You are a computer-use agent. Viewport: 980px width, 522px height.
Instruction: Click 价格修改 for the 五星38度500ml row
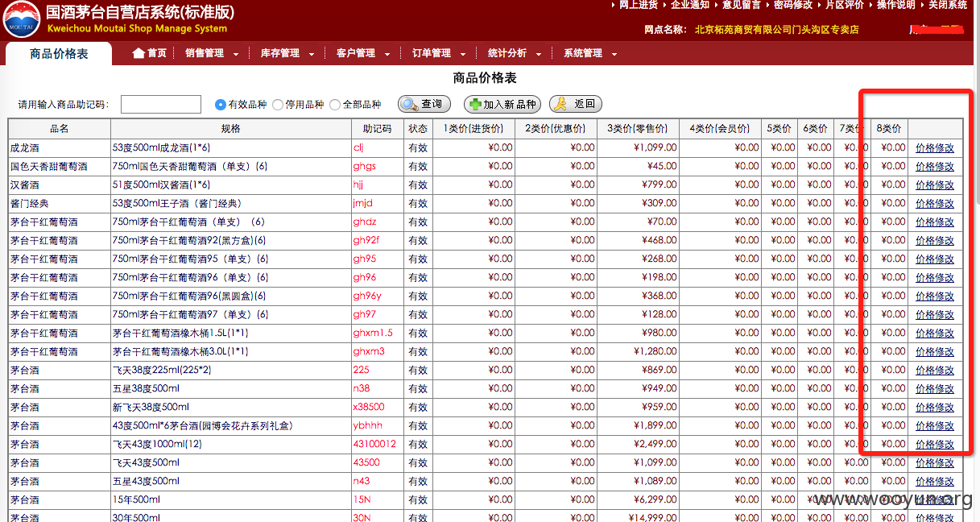point(935,389)
